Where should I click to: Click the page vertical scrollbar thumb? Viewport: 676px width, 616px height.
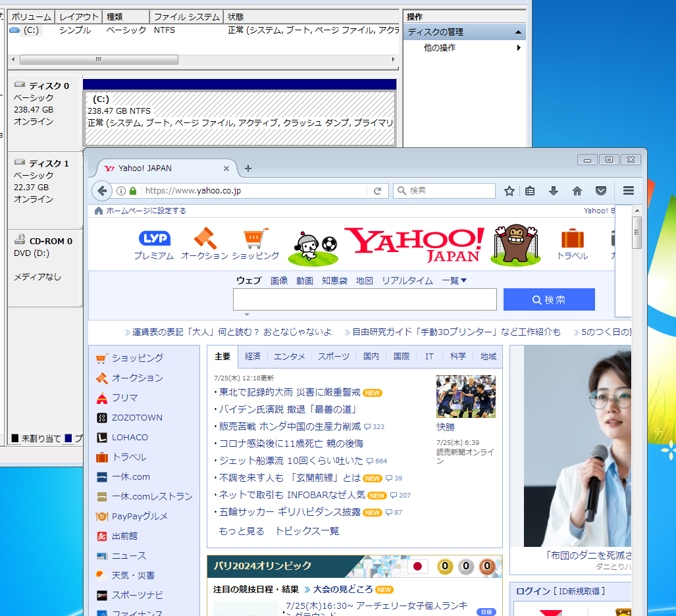pyautogui.click(x=637, y=233)
